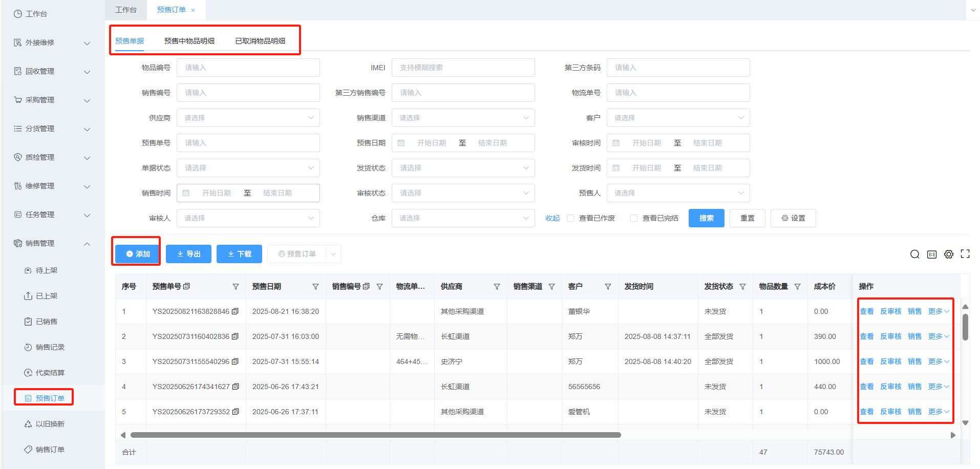The height and width of the screenshot is (469, 980).
Task: Expand the 单据状态 select box
Action: coord(248,168)
